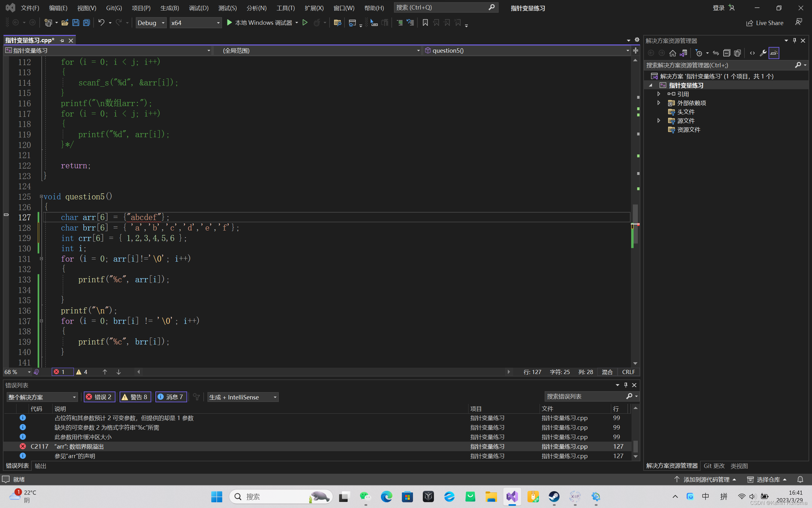Image resolution: width=812 pixels, height=508 pixels.
Task: Click the editor vertical scrollbar thumb
Action: tap(635, 224)
